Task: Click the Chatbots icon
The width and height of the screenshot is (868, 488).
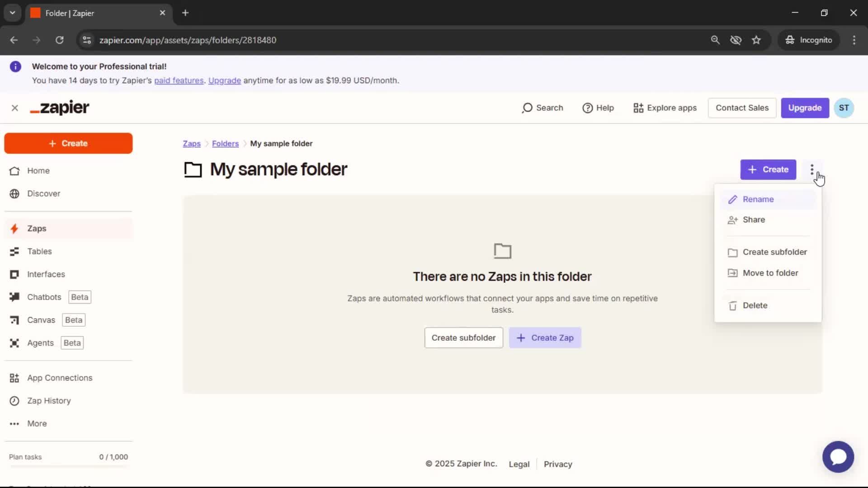Action: tap(14, 297)
